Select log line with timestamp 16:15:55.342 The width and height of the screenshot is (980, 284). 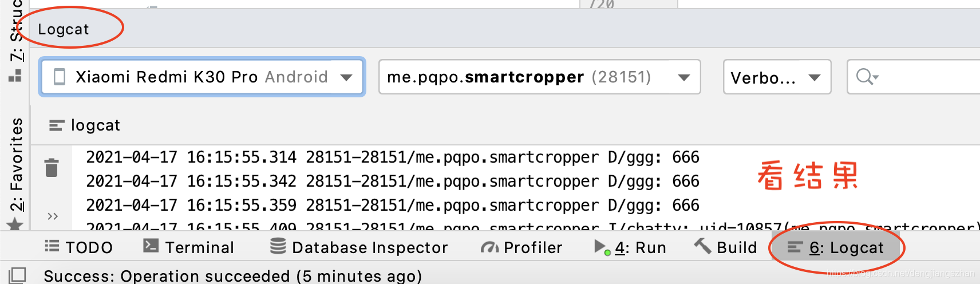pos(393,181)
